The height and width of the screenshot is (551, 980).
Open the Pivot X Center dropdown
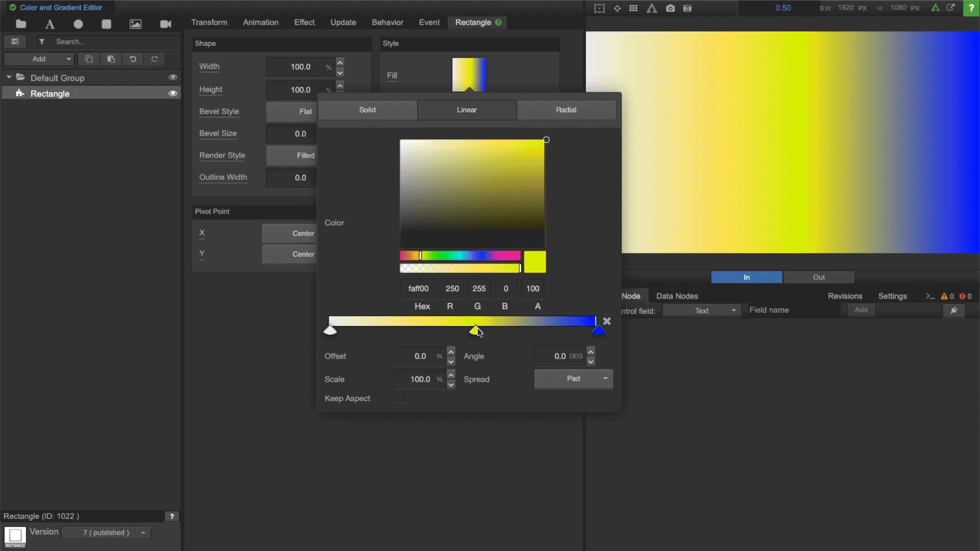(x=289, y=233)
